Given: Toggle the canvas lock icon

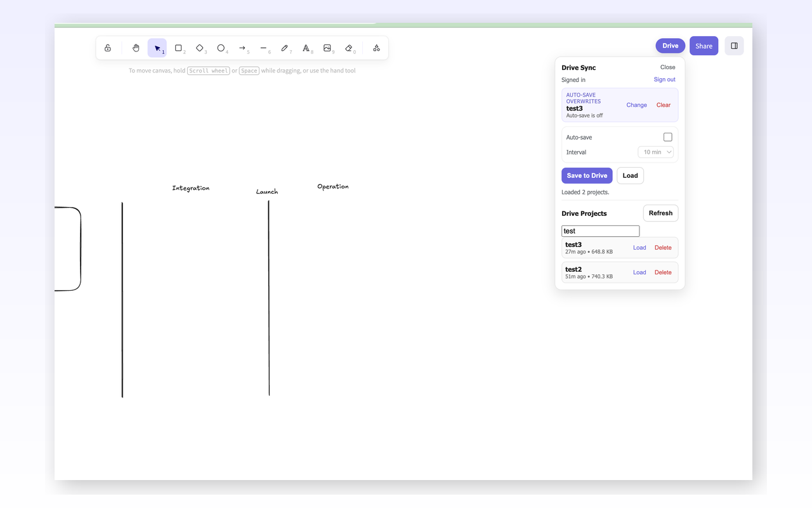Looking at the screenshot, I should coord(108,48).
